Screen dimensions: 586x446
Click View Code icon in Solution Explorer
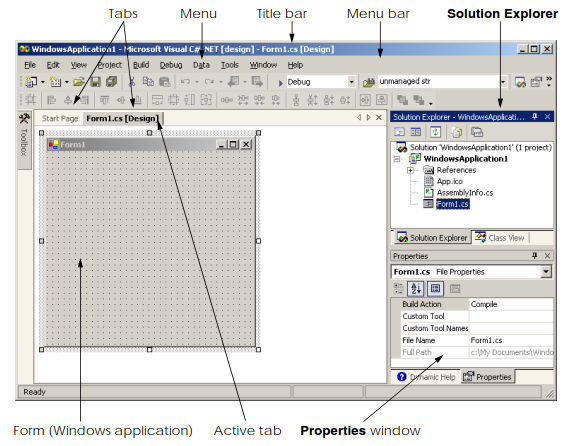tap(400, 132)
